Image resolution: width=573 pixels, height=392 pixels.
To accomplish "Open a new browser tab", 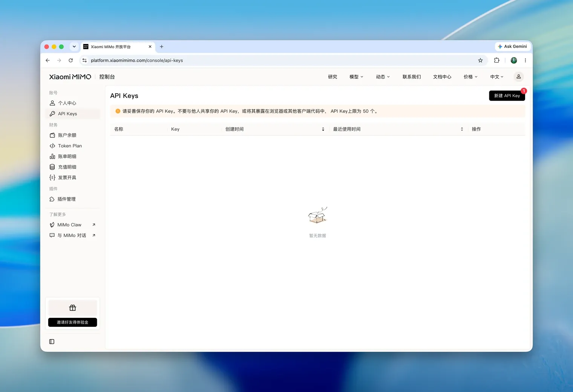I will point(162,47).
